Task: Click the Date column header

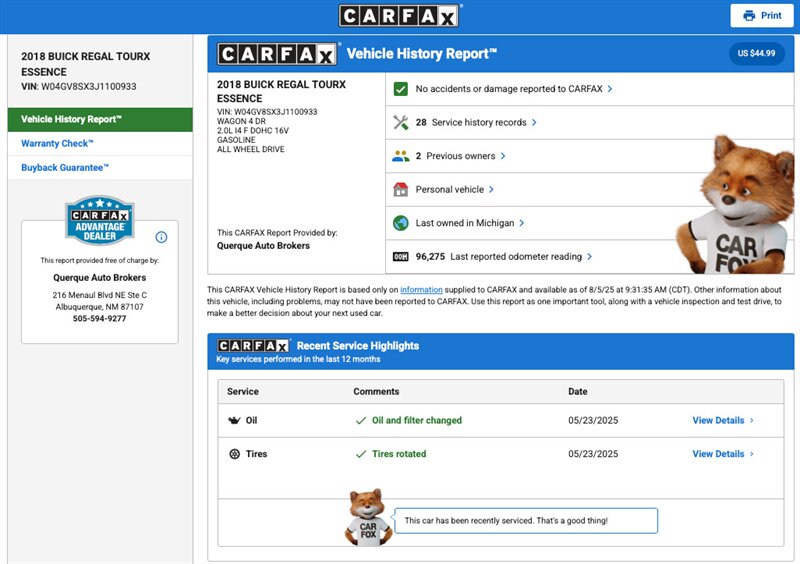Action: tap(578, 391)
